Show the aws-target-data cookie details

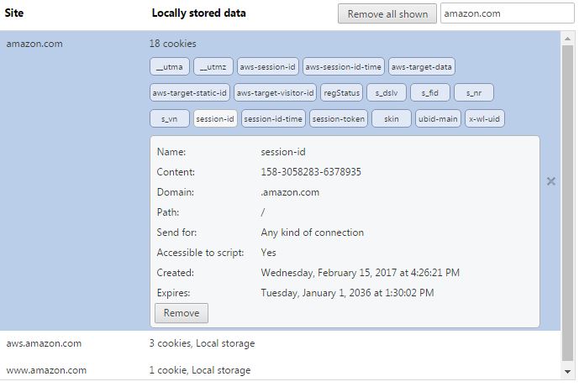(421, 67)
